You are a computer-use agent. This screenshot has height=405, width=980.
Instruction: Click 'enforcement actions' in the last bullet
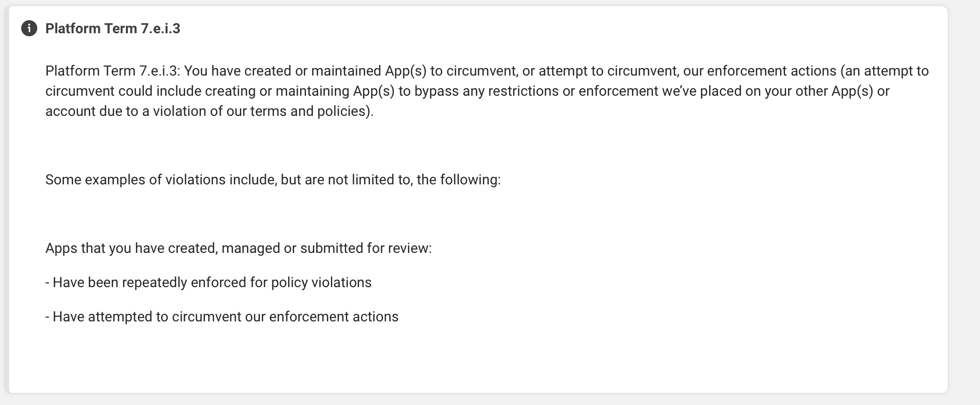click(x=334, y=317)
